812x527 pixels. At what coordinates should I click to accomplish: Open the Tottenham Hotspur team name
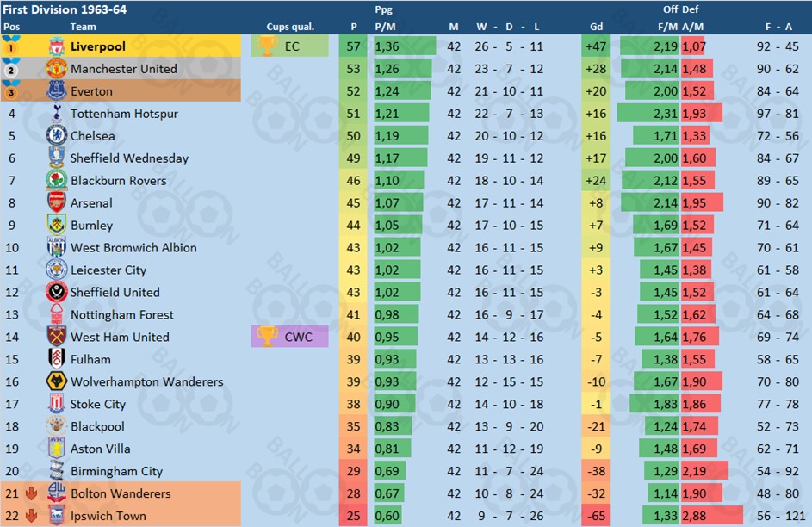[x=124, y=114]
